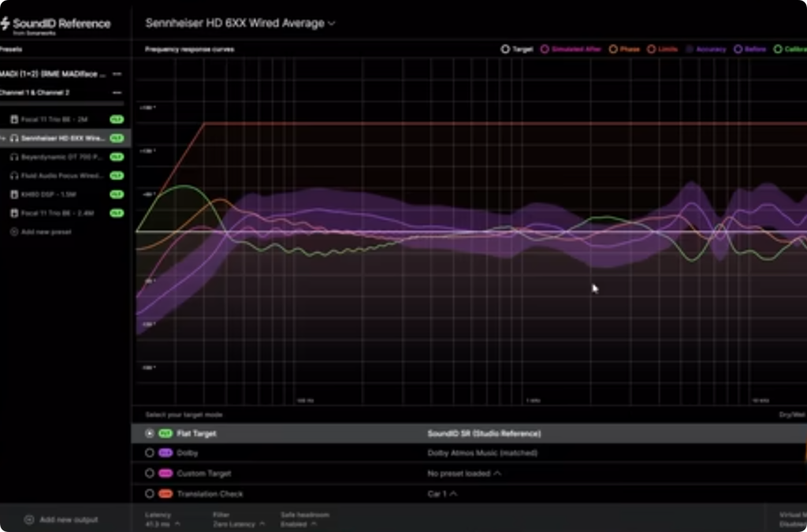807x532 pixels.
Task: Click the magenta badge next to Custom Target
Action: (x=165, y=474)
